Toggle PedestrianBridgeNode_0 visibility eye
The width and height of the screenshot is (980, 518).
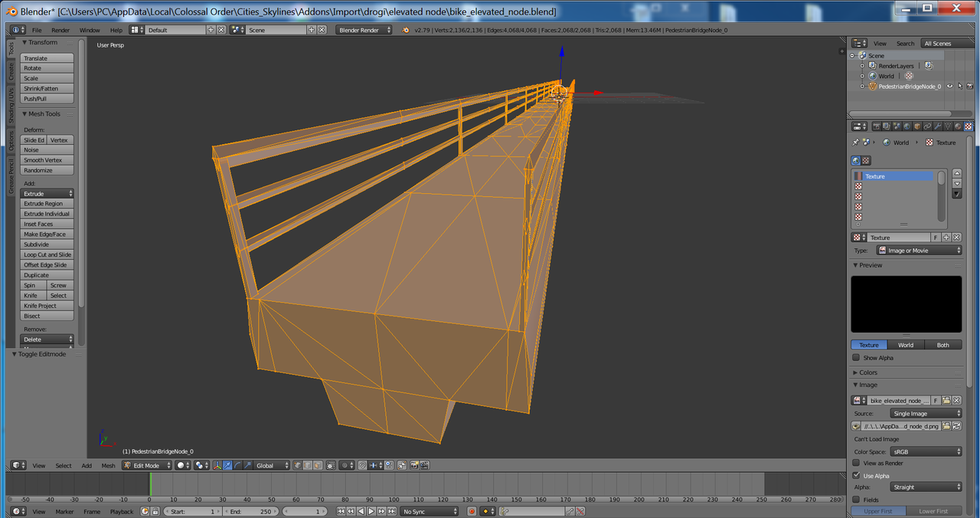[x=950, y=87]
